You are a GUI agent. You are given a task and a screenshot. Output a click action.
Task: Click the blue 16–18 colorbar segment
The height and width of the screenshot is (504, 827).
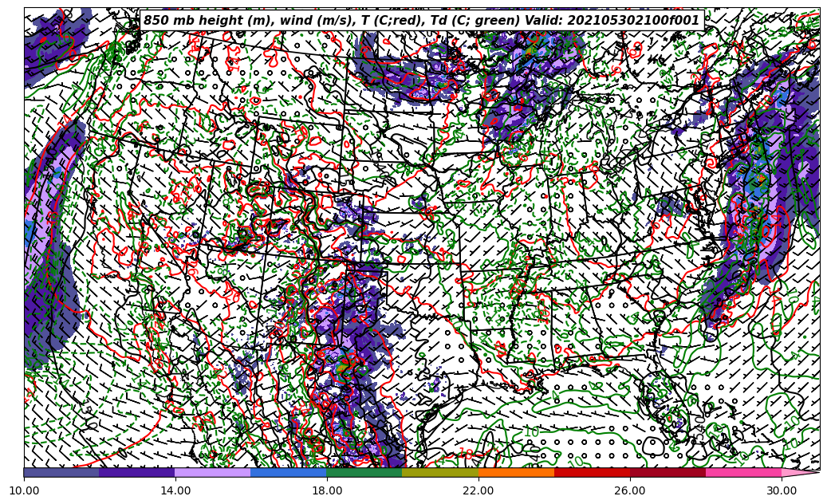coord(289,472)
